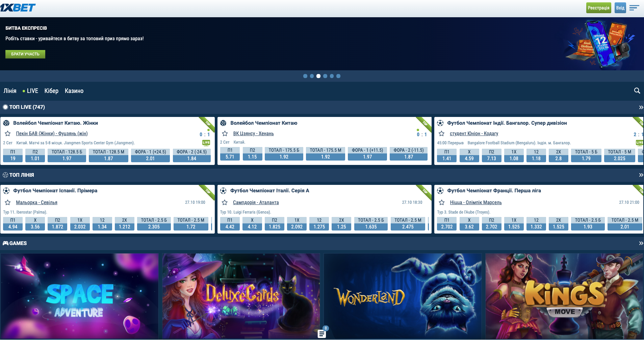Switch to the Казино tab
The image size is (644, 340).
point(74,91)
